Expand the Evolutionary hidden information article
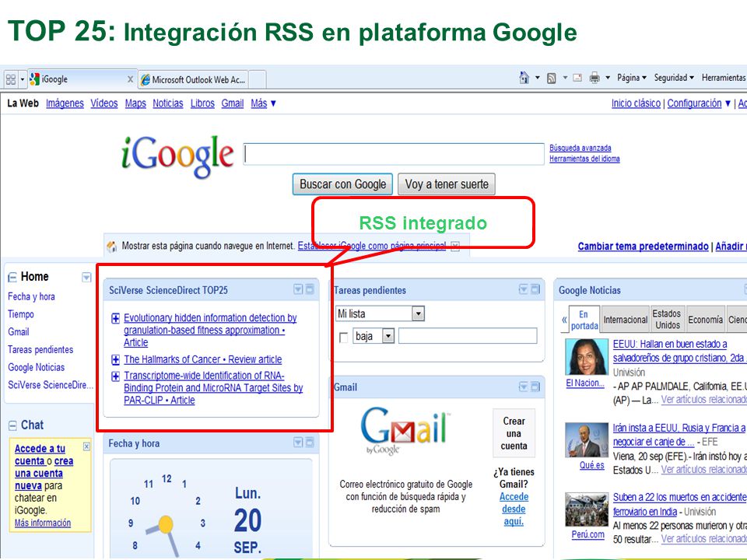This screenshot has height=560, width=747. pyautogui.click(x=115, y=319)
